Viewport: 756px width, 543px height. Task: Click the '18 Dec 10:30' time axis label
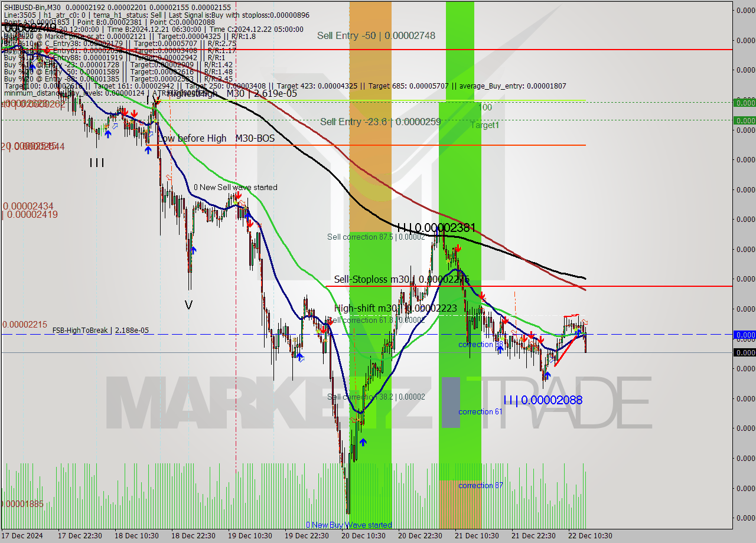pyautogui.click(x=136, y=536)
